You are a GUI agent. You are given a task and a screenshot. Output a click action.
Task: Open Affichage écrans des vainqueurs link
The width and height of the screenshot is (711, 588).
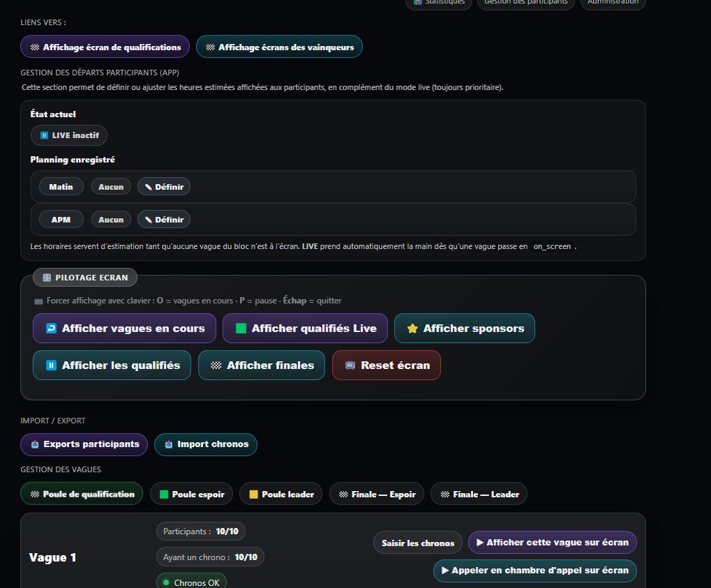tap(279, 47)
